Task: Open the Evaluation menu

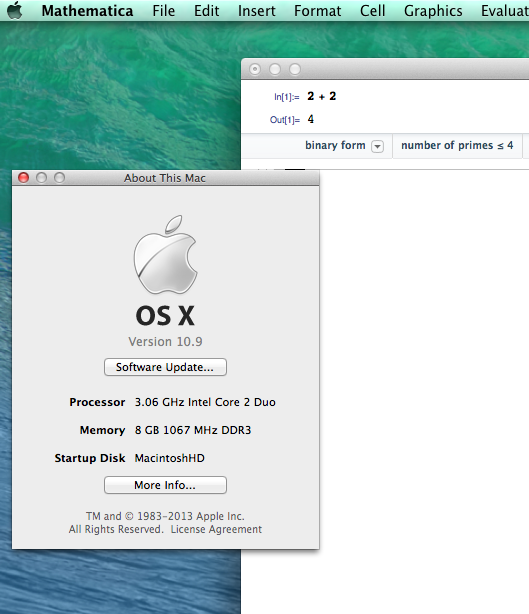Action: point(505,11)
